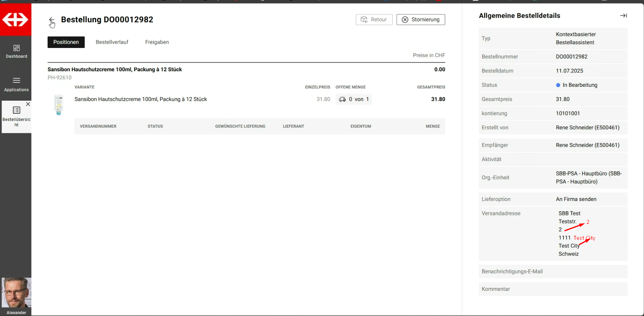Click the Sansibon product thumbnail image

pos(59,105)
